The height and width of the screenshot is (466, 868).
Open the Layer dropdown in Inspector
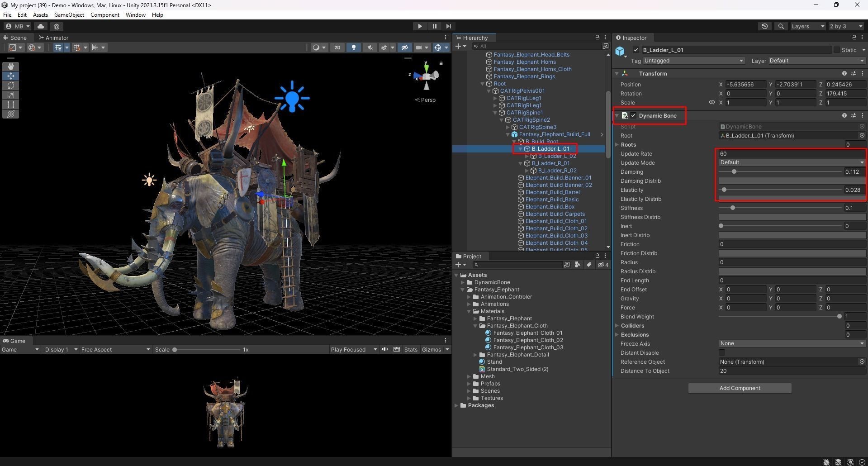(816, 61)
